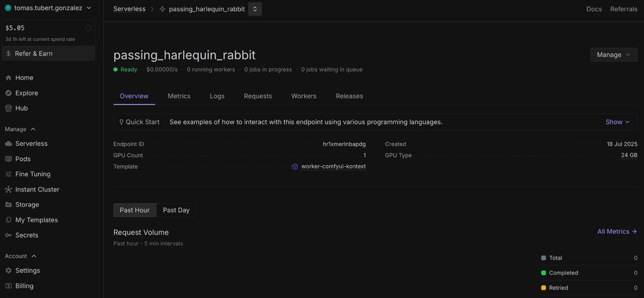Open the worker-comfyui-kontext template link

[334, 167]
